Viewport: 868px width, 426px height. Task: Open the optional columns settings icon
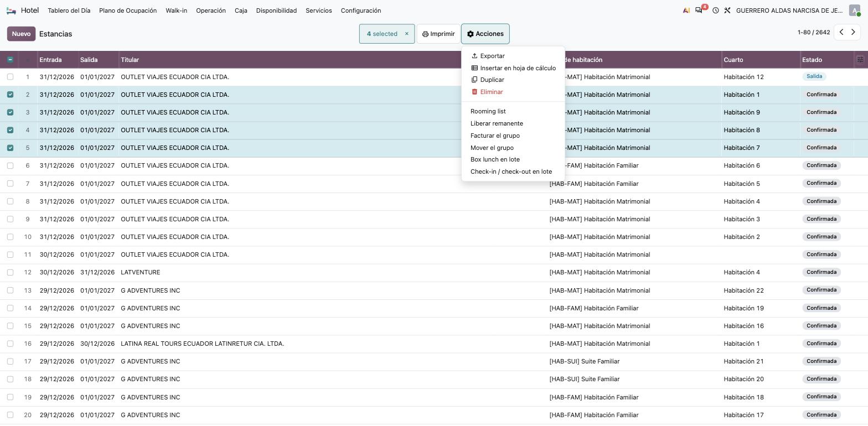pos(860,60)
